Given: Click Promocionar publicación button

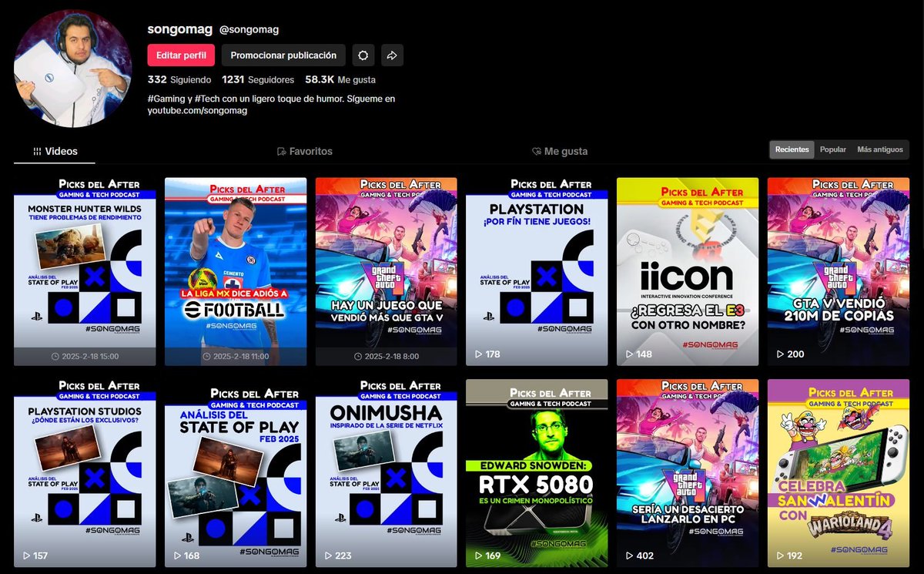Looking at the screenshot, I should pos(283,55).
